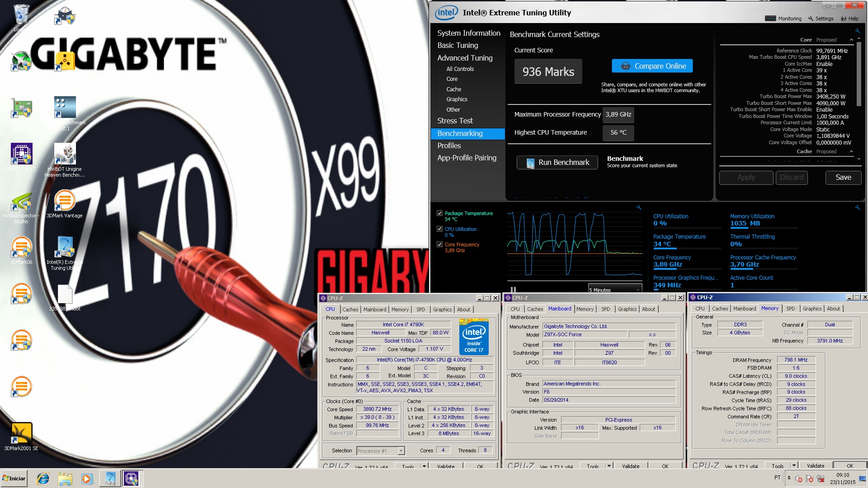This screenshot has height=488, width=868.
Task: Switch to the CPU-Z taskbar item
Action: (x=131, y=478)
